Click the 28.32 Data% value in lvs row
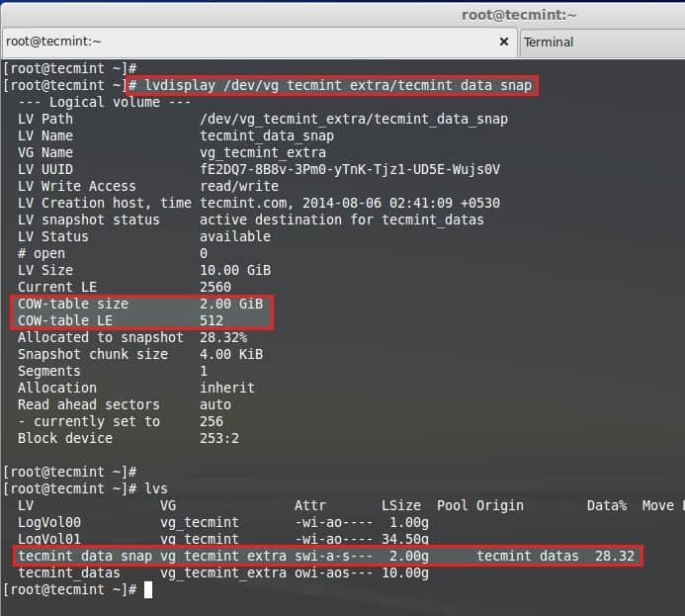Image resolution: width=685 pixels, height=616 pixels. [x=615, y=556]
